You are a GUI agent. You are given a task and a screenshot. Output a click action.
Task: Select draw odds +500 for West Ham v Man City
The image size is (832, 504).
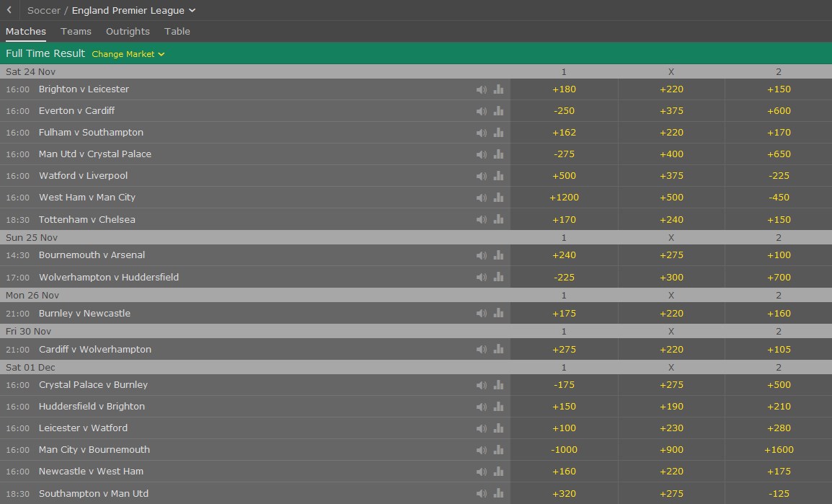pos(671,198)
